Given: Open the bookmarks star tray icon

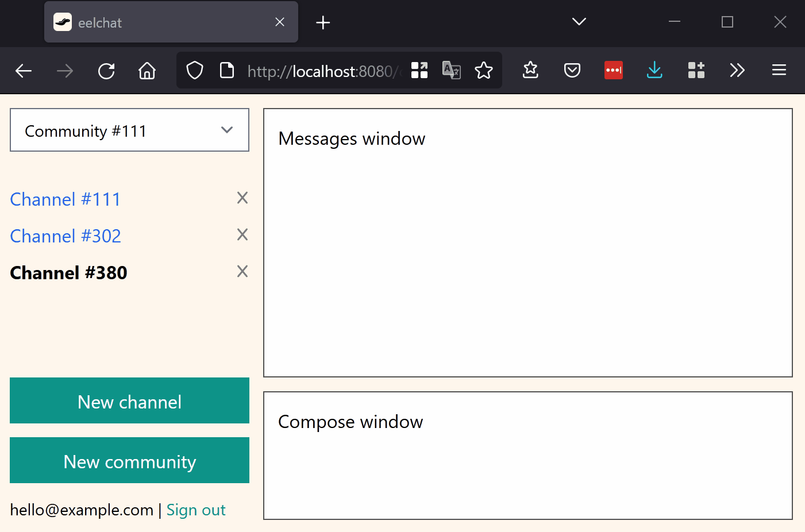Looking at the screenshot, I should click(x=530, y=70).
